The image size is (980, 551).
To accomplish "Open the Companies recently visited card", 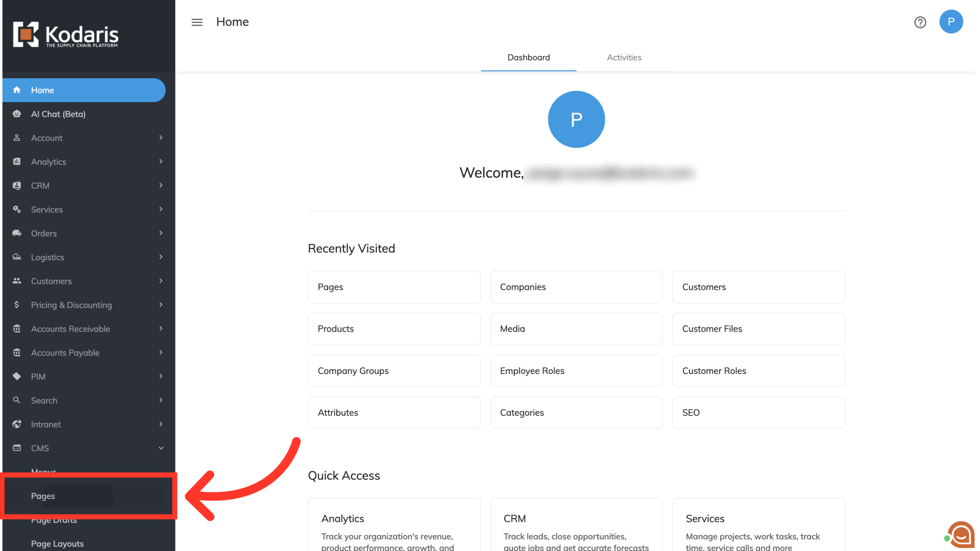I will coord(576,287).
